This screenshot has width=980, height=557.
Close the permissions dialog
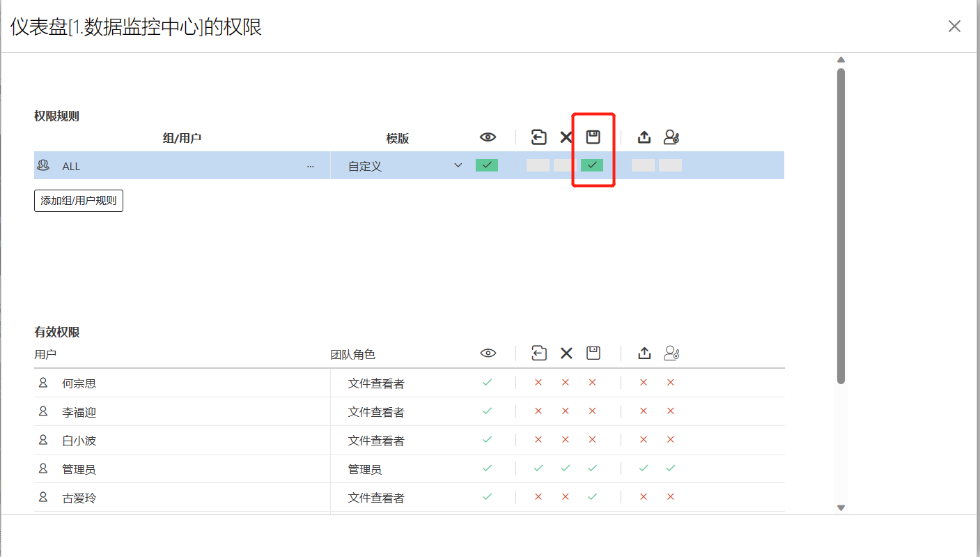(x=954, y=26)
